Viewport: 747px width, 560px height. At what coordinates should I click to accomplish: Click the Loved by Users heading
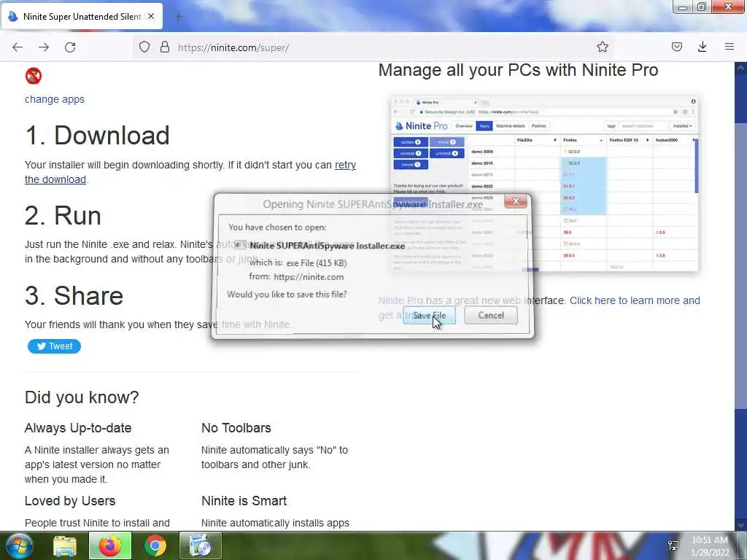70,501
